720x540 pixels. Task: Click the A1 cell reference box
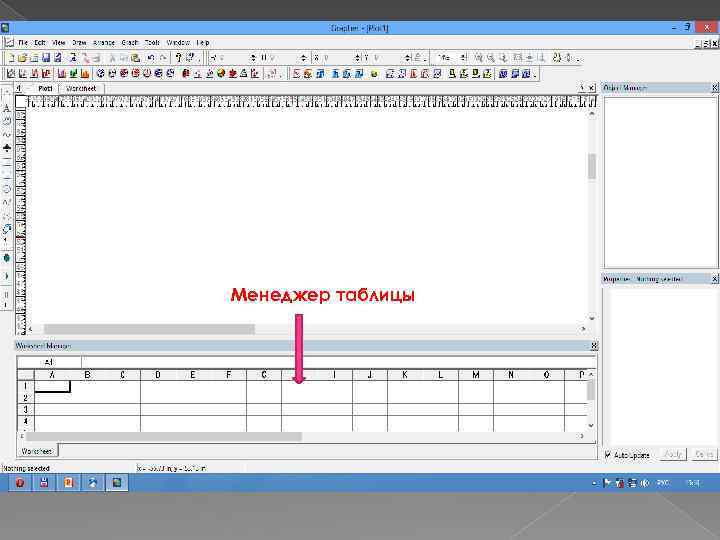click(49, 362)
